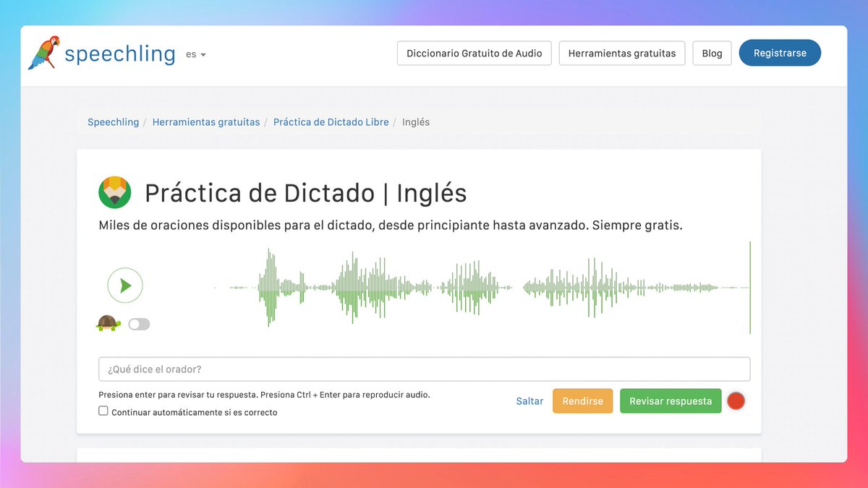868x488 pixels.
Task: Click the Registrarse button
Action: coord(780,53)
